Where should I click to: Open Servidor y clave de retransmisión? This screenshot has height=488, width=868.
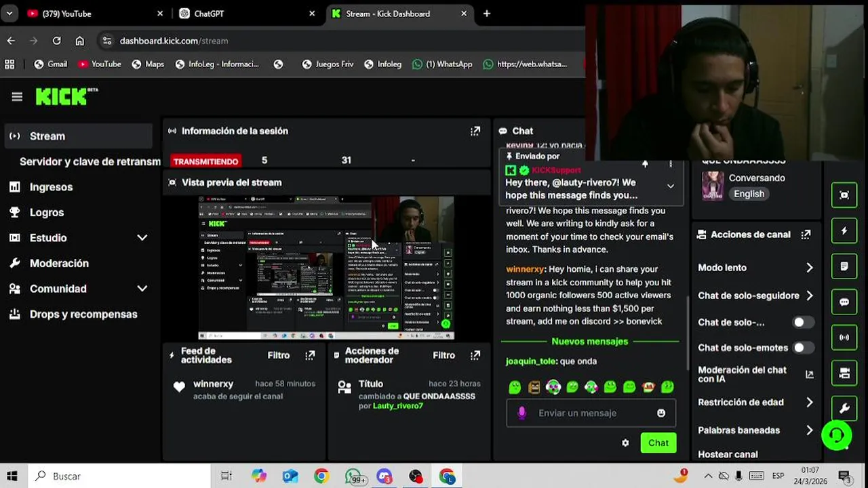point(90,161)
